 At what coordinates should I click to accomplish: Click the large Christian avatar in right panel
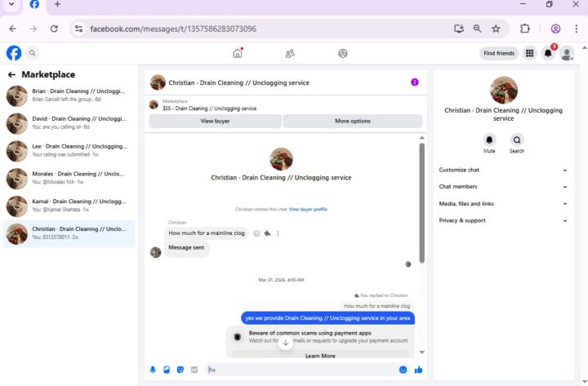(503, 90)
